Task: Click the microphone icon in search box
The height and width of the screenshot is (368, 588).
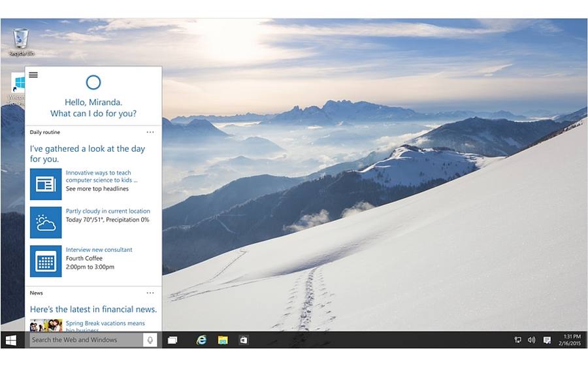Action: [150, 340]
